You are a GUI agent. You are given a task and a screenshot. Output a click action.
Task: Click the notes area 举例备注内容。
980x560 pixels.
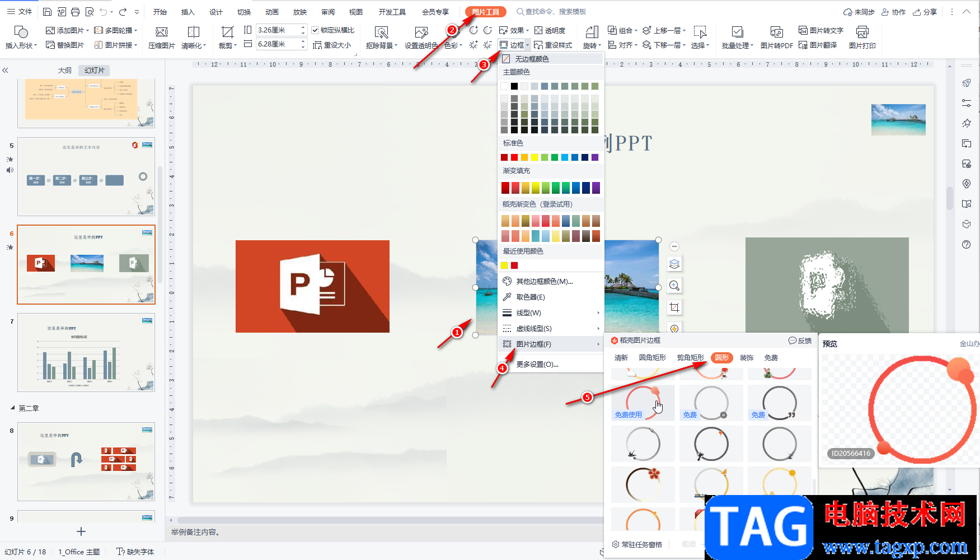coord(196,532)
